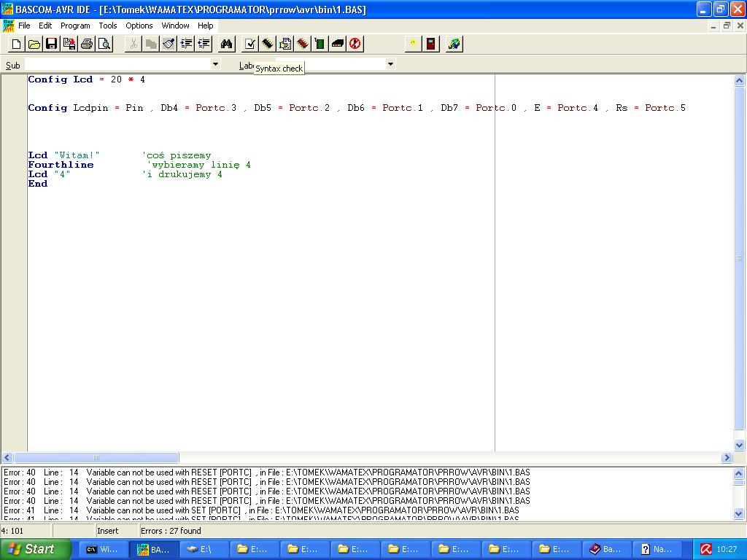
Task: Open Print preview from the toolbar
Action: click(x=104, y=44)
